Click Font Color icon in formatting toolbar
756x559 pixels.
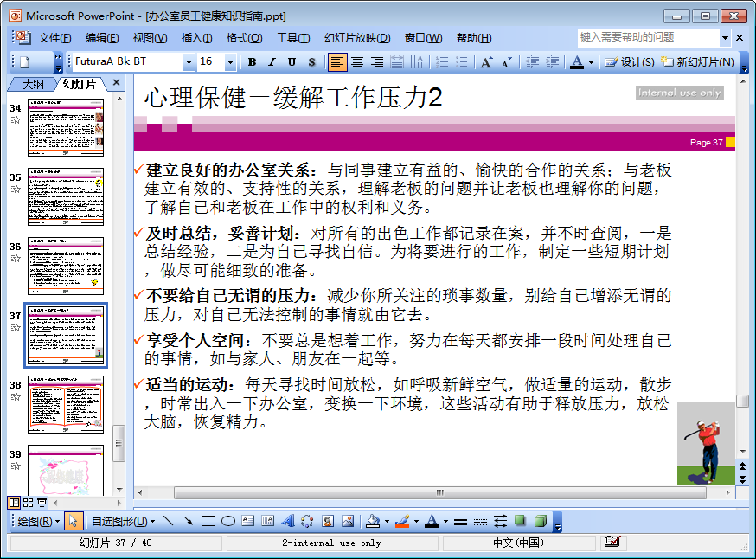(x=577, y=61)
